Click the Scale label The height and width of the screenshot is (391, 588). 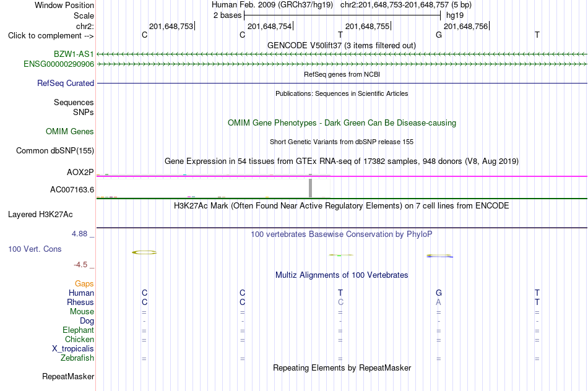coord(84,15)
